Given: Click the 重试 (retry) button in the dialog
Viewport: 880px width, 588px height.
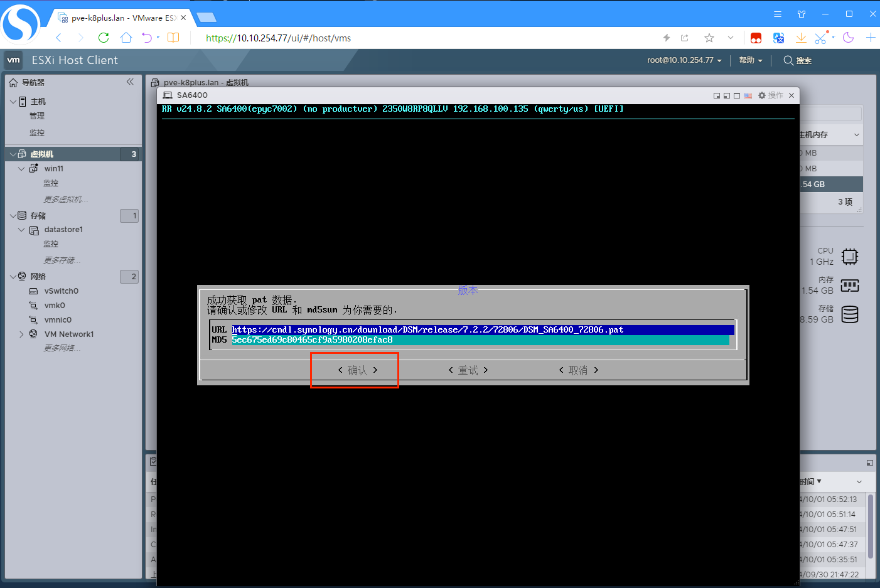Looking at the screenshot, I should [468, 370].
